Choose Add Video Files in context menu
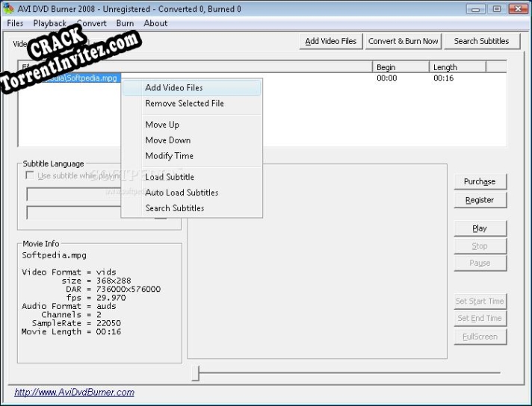The width and height of the screenshot is (532, 406). (192, 88)
